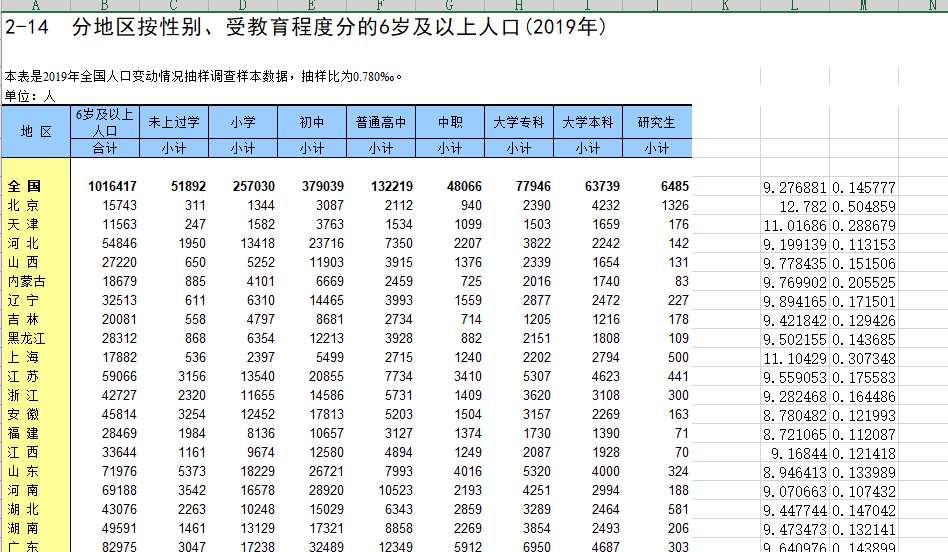Click Tianjin's university value 1659

606,224
